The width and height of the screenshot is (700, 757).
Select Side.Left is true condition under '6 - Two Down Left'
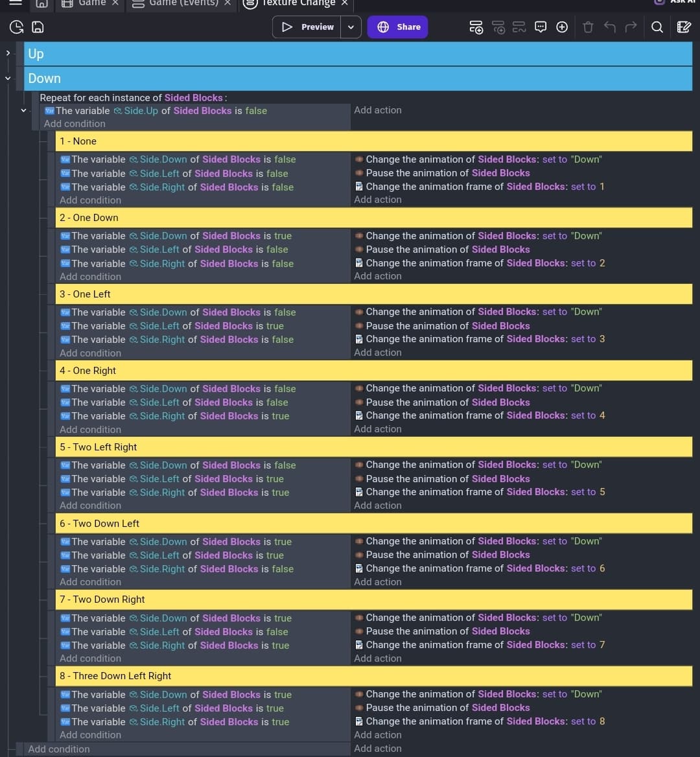tap(172, 555)
